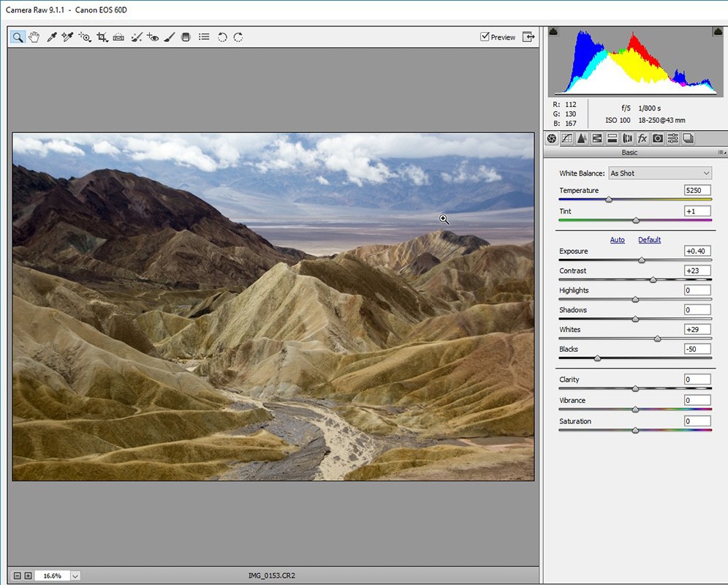
Task: Click the desert landscape preview image
Action: (273, 306)
